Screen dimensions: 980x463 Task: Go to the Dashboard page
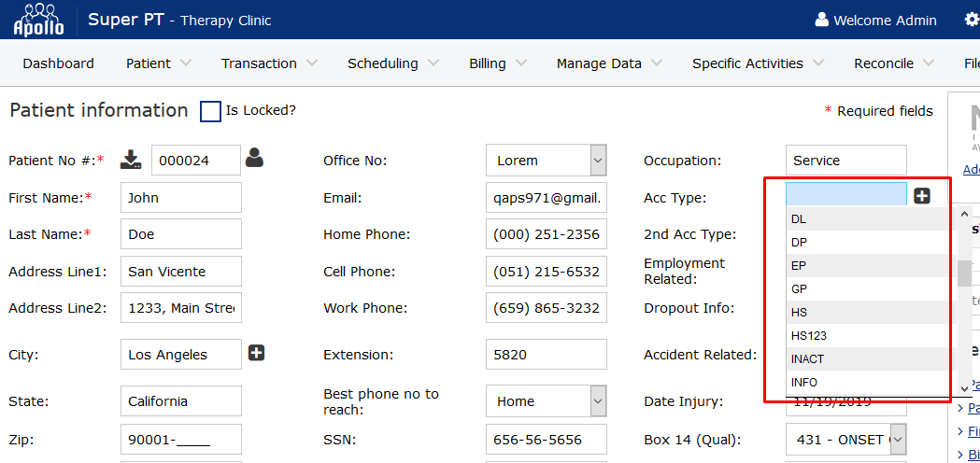tap(58, 63)
